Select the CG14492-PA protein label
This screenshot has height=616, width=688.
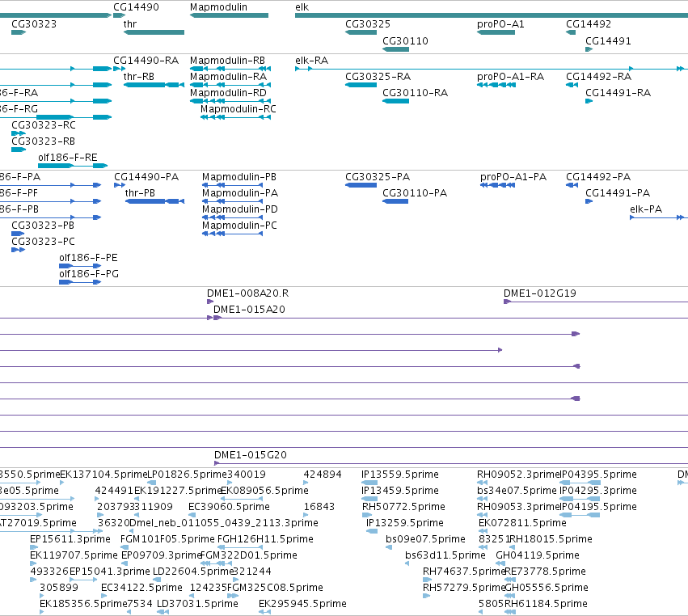[x=598, y=177]
